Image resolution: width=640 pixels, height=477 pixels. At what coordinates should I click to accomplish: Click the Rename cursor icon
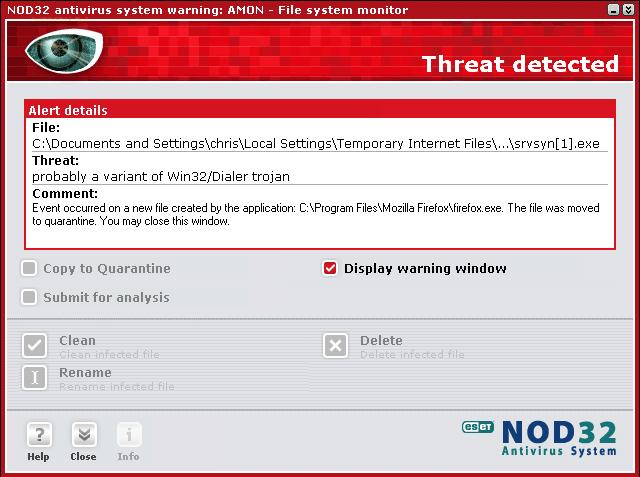35,377
